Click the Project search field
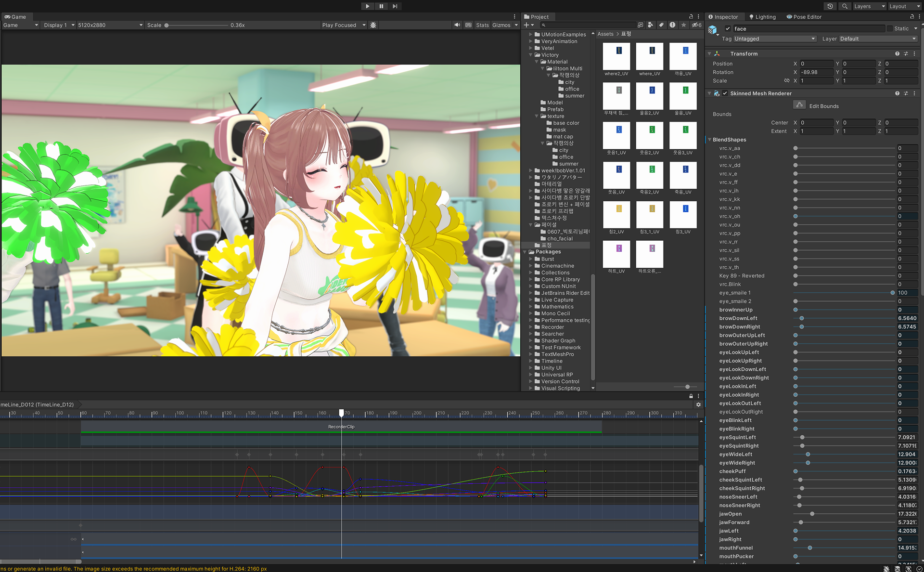 588,25
